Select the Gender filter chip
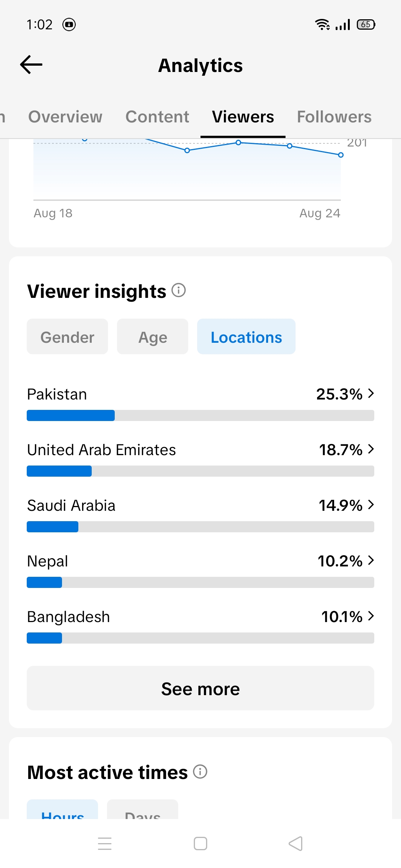 (x=67, y=336)
